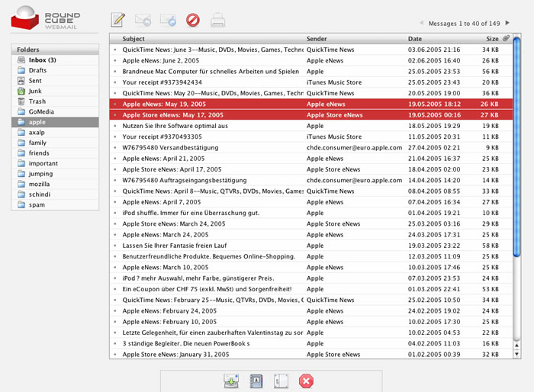Sort messages by Date column
This screenshot has height=392, width=534.
click(x=415, y=39)
